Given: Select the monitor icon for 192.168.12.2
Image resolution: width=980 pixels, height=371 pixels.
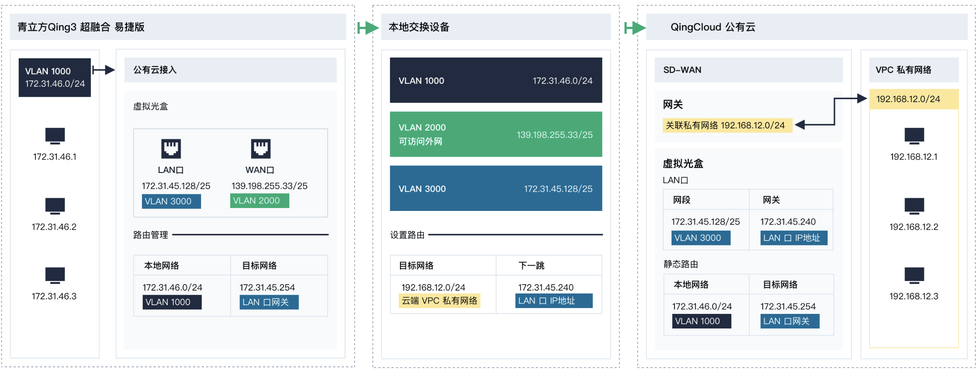Looking at the screenshot, I should coord(914,206).
